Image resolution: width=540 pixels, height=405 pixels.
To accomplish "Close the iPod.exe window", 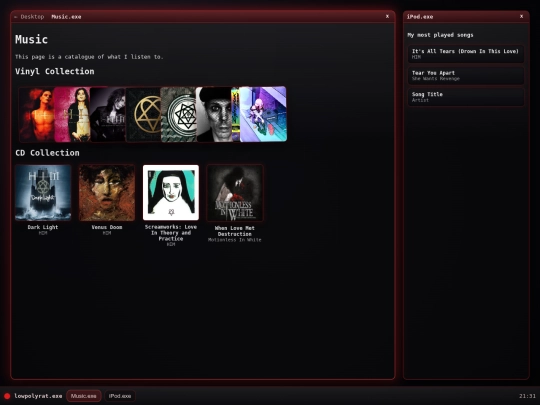I will coord(521,16).
